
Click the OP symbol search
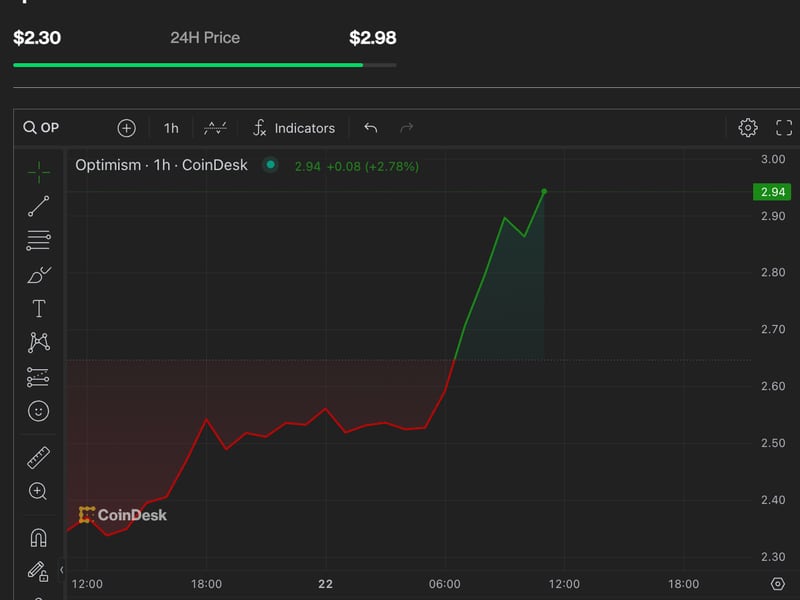point(60,128)
